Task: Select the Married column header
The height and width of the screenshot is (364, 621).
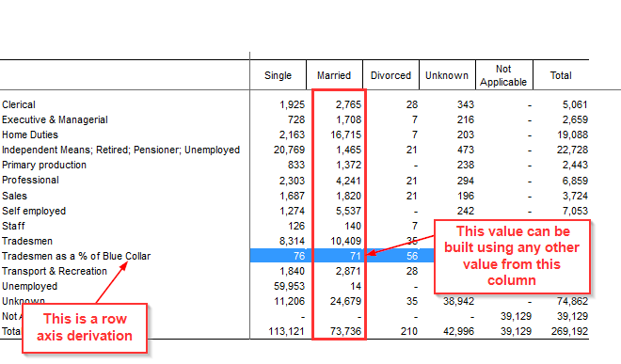Action: point(334,75)
